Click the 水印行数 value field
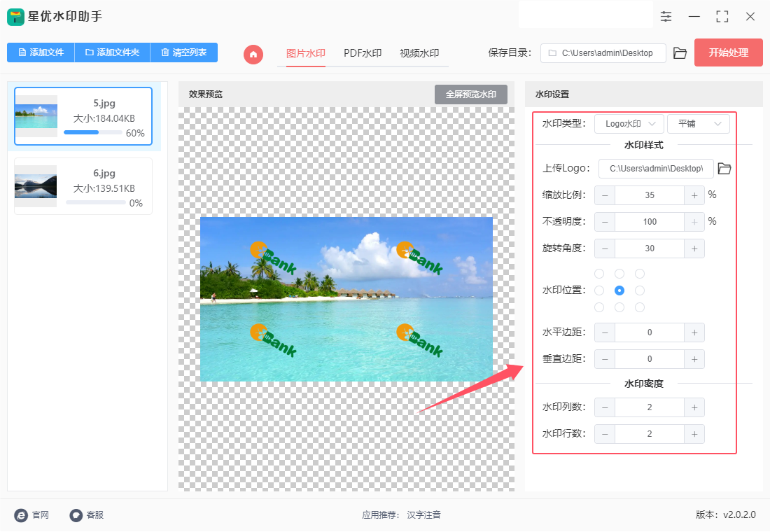Screen dimensions: 770x532 [650, 434]
